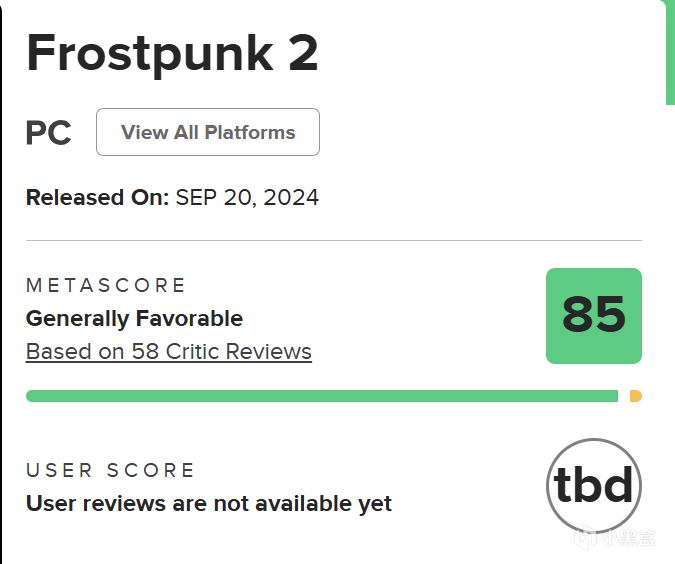Click the Released On: label

click(97, 198)
